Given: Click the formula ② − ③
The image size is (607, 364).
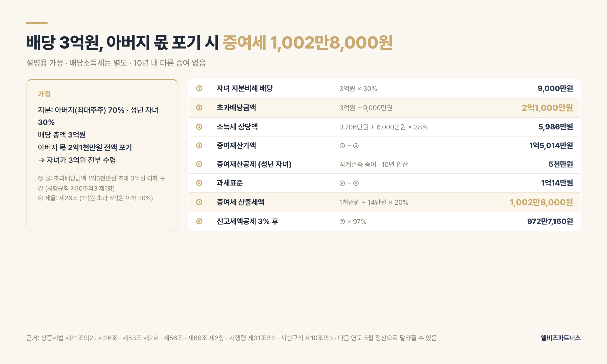Looking at the screenshot, I should point(349,146).
